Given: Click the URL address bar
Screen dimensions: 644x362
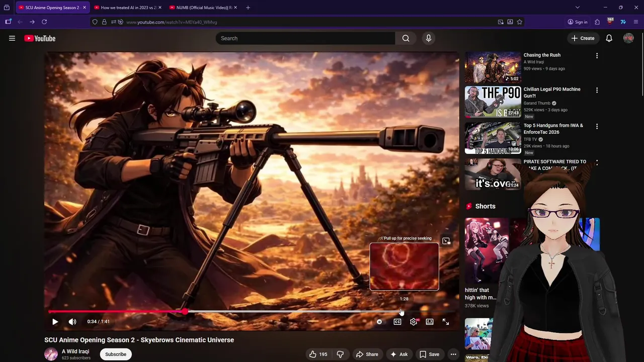Looking at the screenshot, I should point(308,22).
